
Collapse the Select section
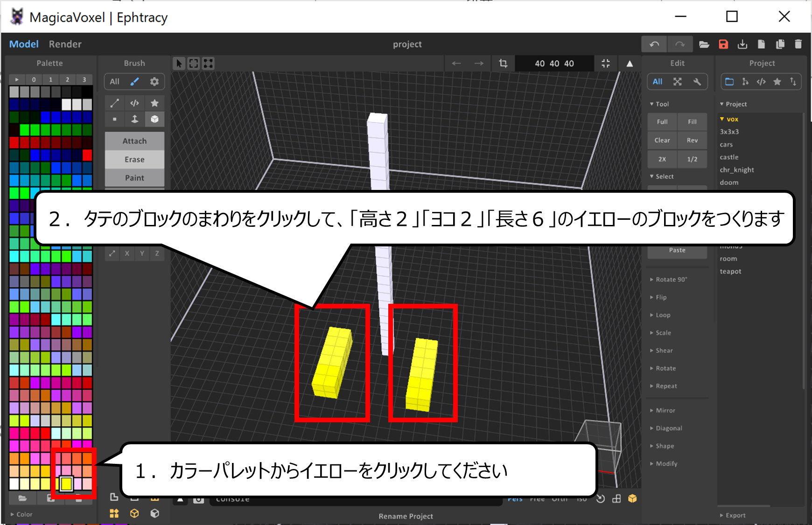click(x=662, y=176)
